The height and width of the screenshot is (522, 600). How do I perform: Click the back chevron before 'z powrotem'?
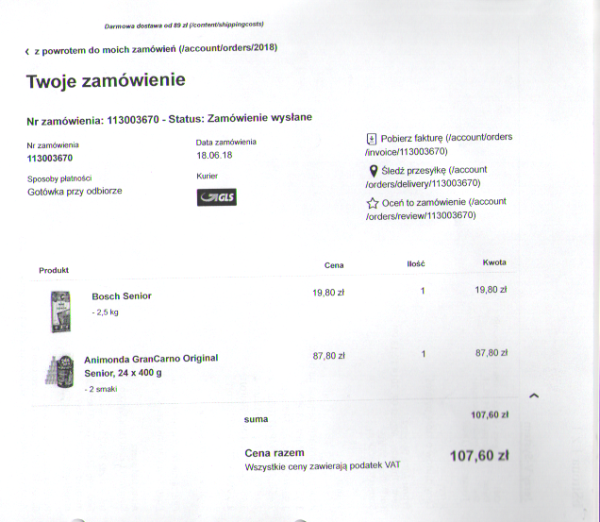pos(27,52)
